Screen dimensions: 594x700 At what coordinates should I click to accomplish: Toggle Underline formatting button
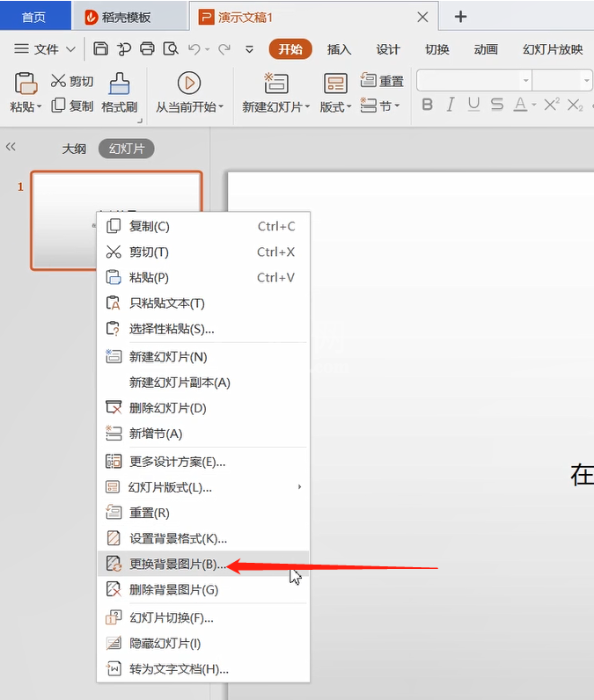pyautogui.click(x=473, y=105)
